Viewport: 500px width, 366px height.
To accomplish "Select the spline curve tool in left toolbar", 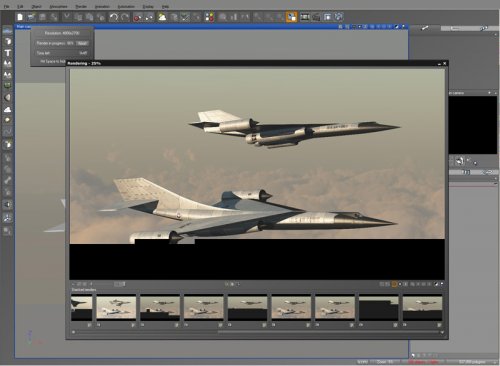I will (x=7, y=132).
